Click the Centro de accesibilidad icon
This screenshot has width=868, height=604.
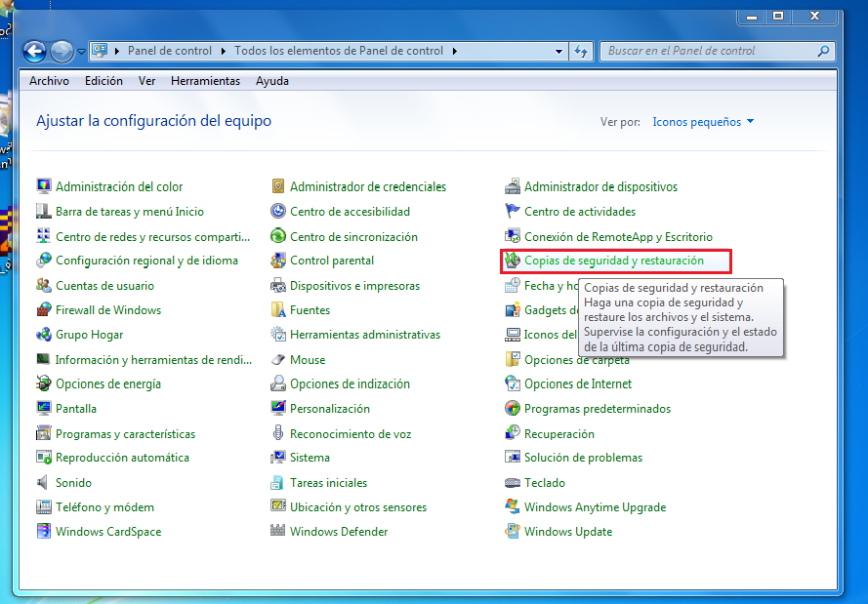pyautogui.click(x=278, y=212)
